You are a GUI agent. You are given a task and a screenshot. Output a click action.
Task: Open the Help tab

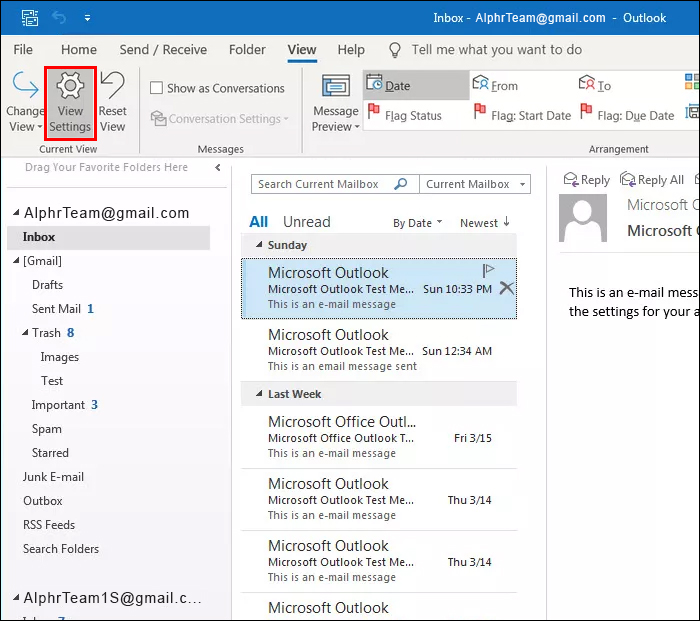pyautogui.click(x=351, y=50)
